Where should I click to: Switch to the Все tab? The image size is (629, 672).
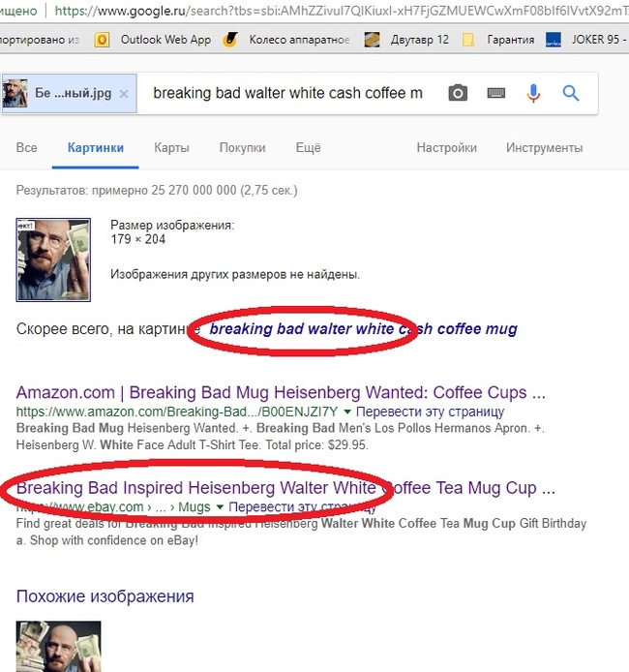click(x=26, y=148)
